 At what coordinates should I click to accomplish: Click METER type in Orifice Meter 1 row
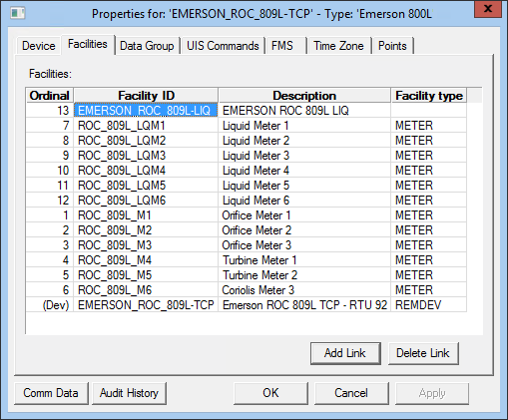point(429,215)
